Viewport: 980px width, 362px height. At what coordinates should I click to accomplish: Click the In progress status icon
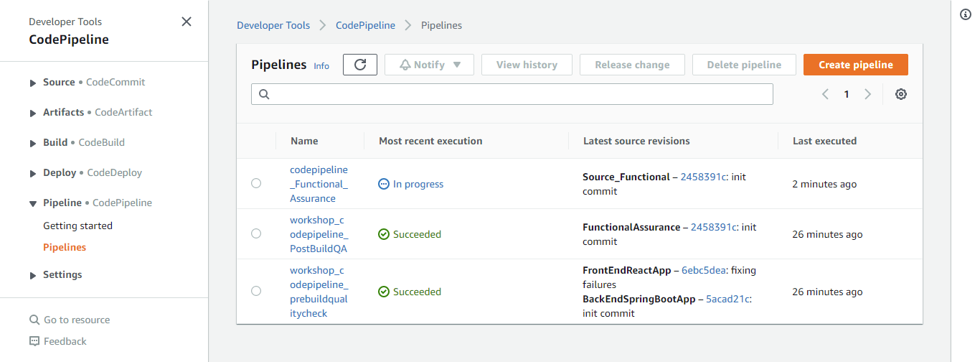pyautogui.click(x=384, y=184)
